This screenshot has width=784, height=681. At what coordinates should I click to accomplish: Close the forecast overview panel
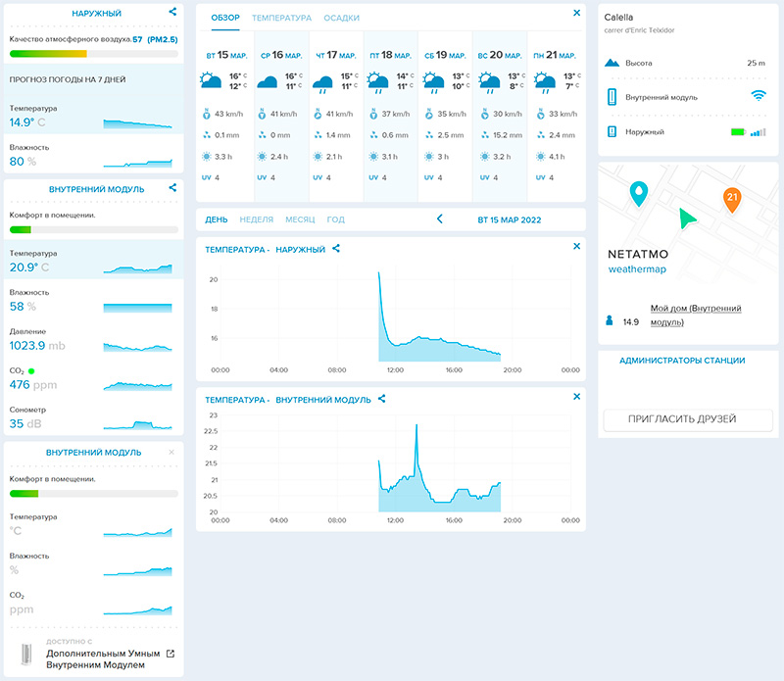click(576, 13)
